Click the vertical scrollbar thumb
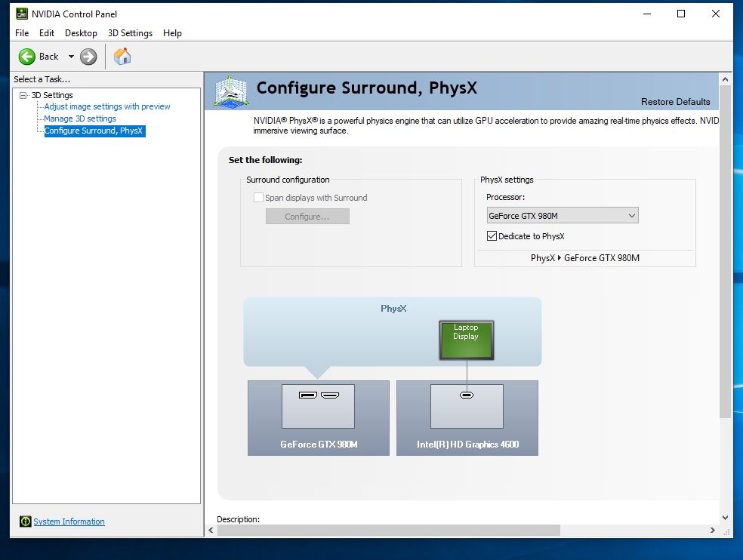Viewport: 743px width, 560px height. pos(725,252)
